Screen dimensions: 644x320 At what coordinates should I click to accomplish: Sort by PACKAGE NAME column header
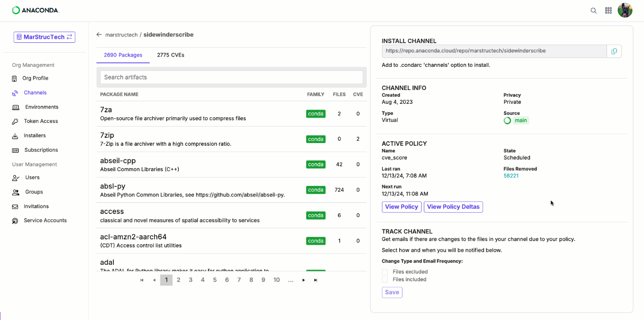click(x=119, y=94)
